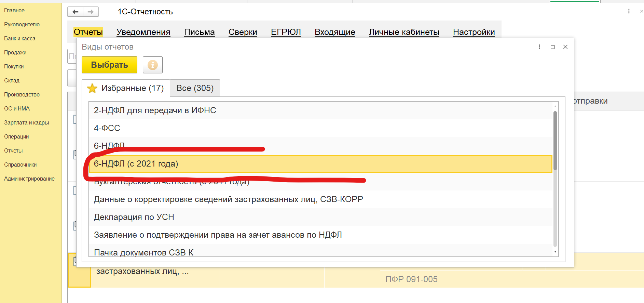Open the Настройки section

(474, 32)
